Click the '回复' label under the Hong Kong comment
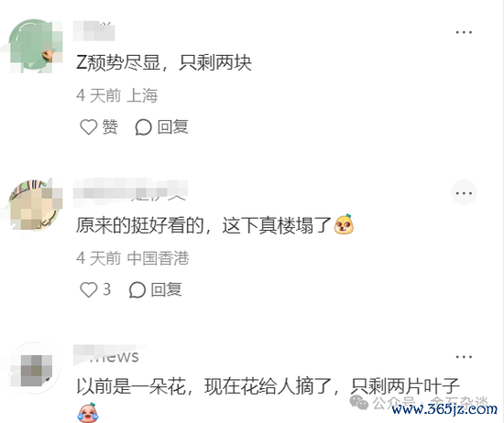 [x=167, y=290]
